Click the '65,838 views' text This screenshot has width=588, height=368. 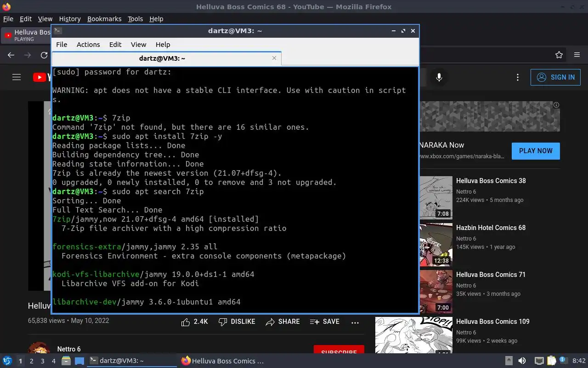pos(46,321)
